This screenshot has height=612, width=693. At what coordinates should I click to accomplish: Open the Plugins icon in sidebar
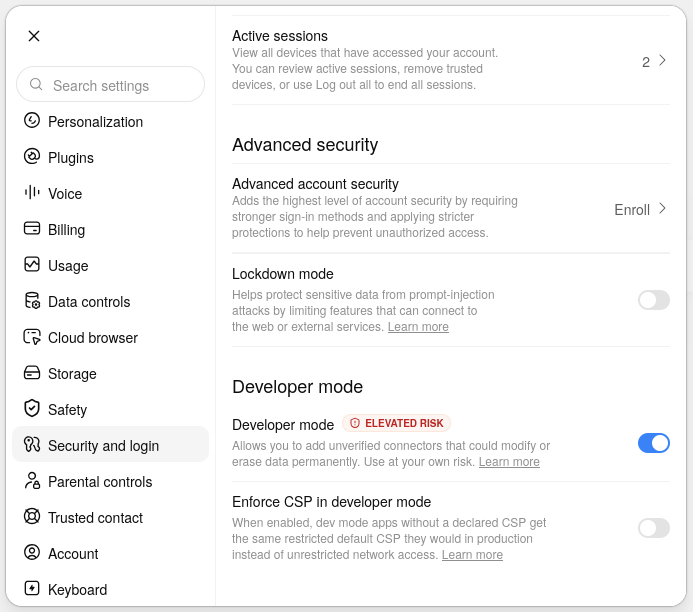(32, 156)
